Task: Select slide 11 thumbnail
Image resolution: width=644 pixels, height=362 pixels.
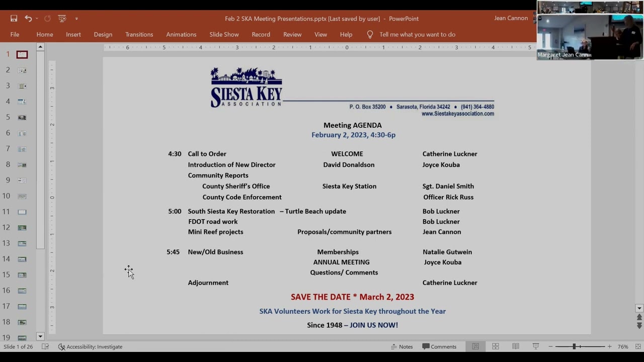Action: (22, 212)
